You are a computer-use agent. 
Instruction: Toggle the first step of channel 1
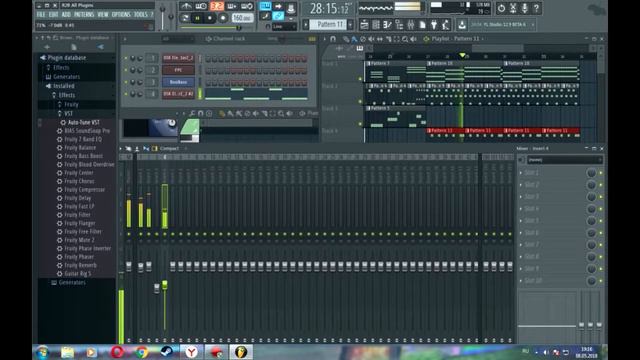point(208,59)
